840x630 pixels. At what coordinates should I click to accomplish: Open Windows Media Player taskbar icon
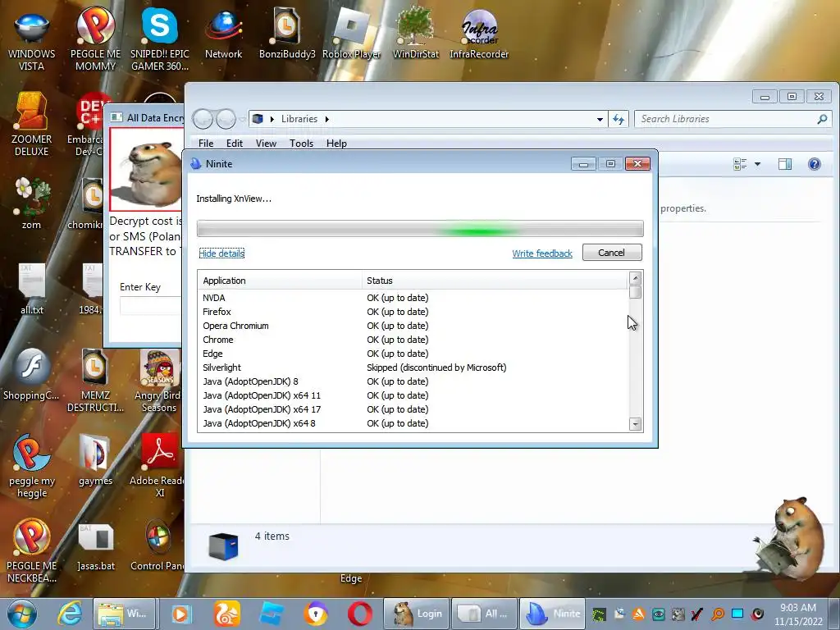point(181,614)
